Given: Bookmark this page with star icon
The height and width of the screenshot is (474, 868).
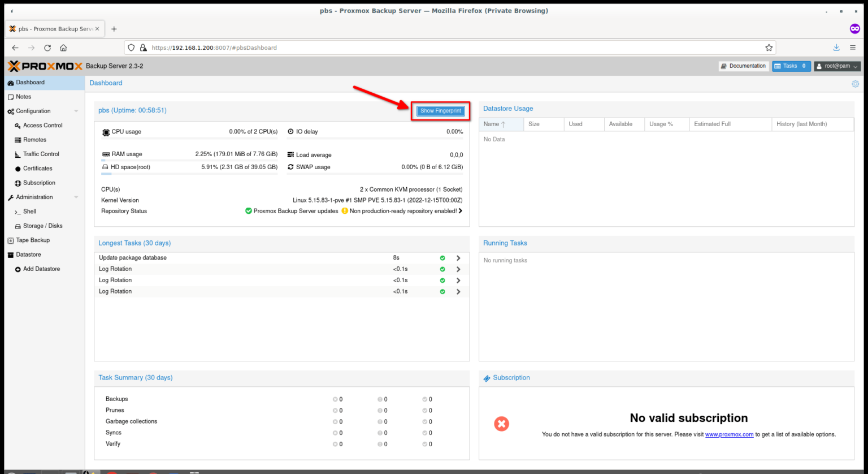Looking at the screenshot, I should tap(769, 48).
